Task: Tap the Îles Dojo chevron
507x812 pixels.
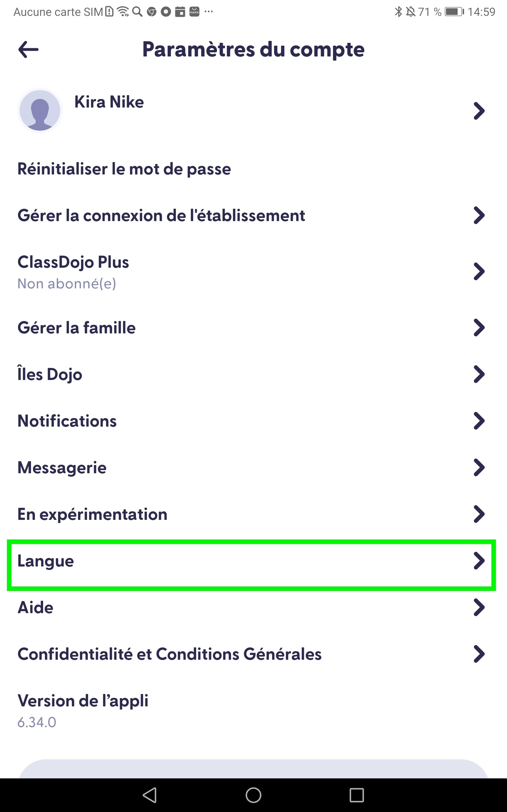Action: pos(479,375)
